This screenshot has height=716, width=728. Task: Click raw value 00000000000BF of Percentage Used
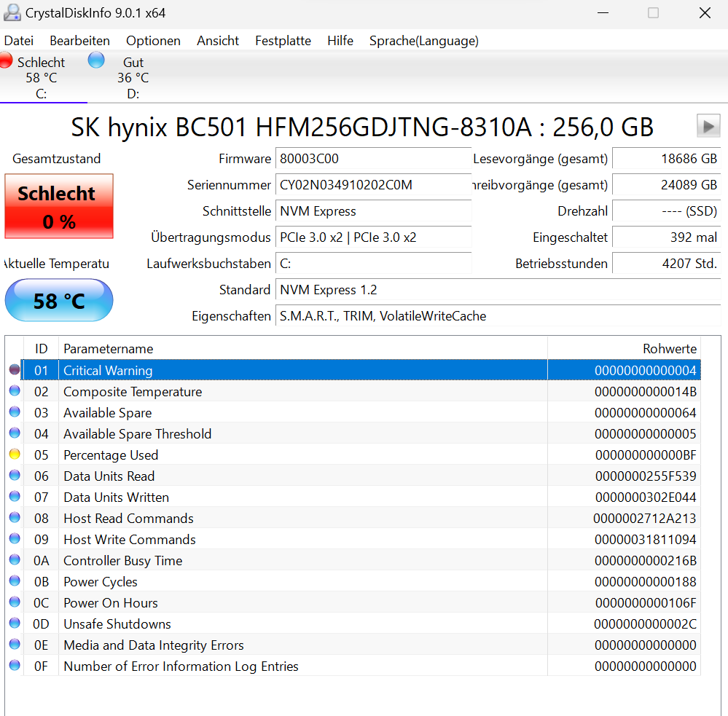tap(646, 455)
